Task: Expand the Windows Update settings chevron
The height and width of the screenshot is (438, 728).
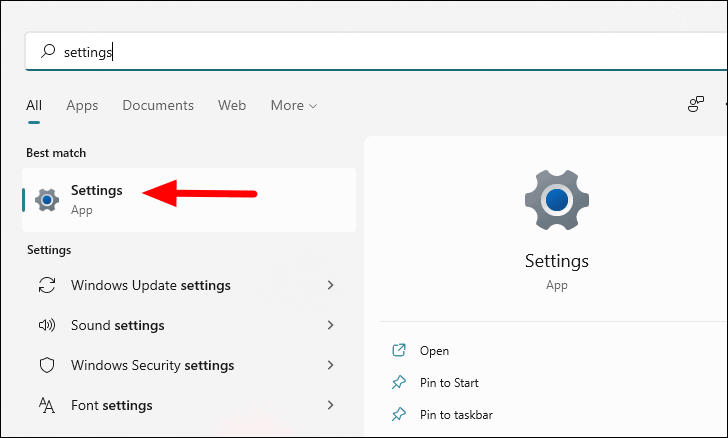Action: pyautogui.click(x=331, y=285)
